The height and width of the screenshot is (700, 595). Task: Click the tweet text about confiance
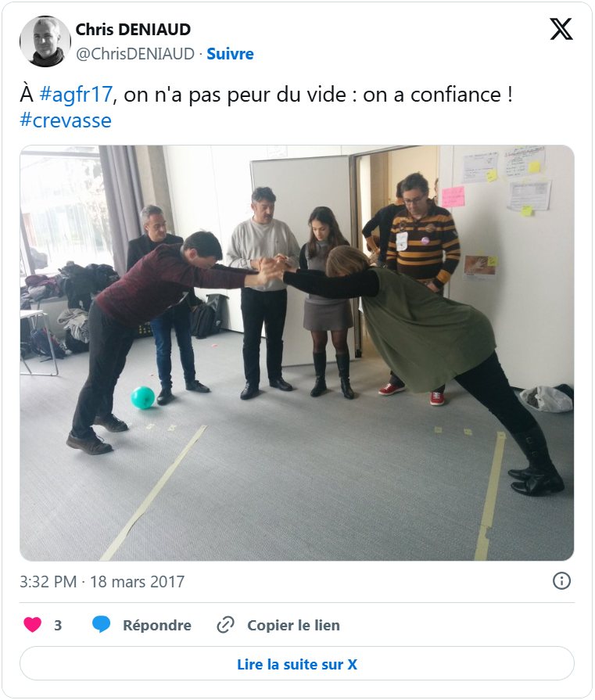[266, 108]
